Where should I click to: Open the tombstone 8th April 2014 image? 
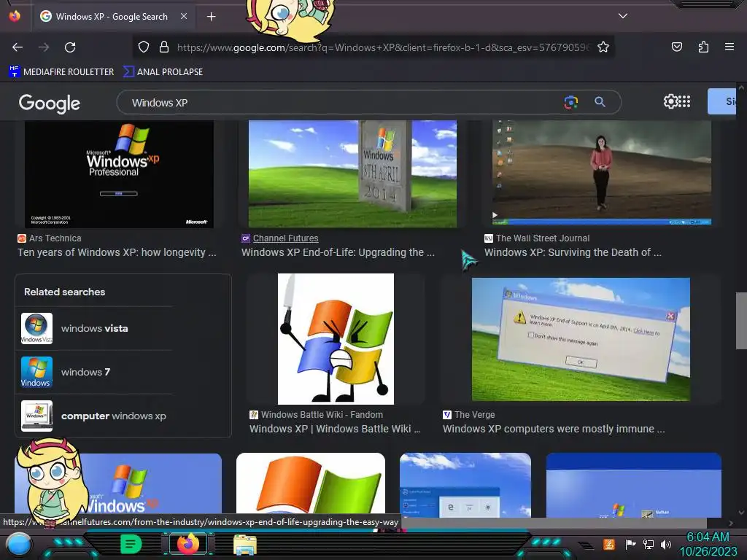[352, 174]
